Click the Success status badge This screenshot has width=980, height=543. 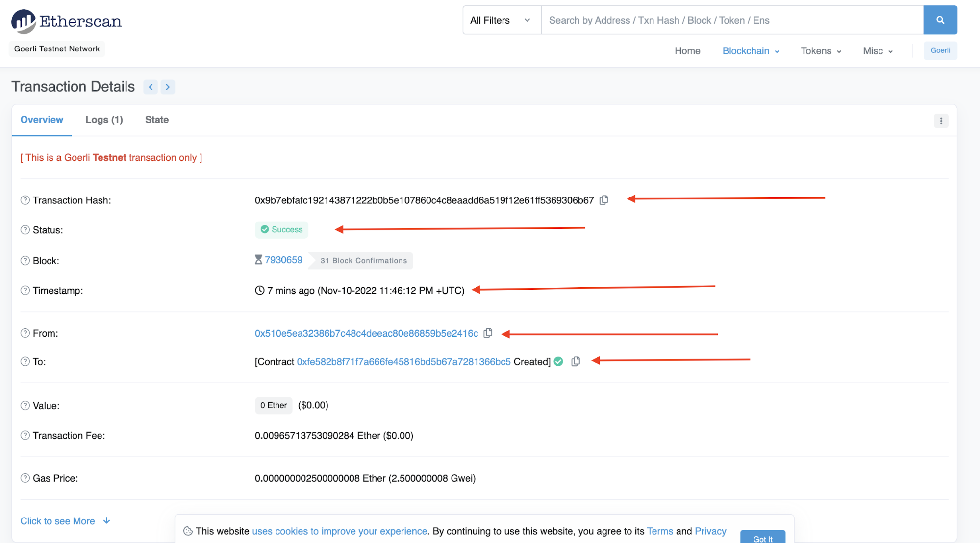click(281, 229)
